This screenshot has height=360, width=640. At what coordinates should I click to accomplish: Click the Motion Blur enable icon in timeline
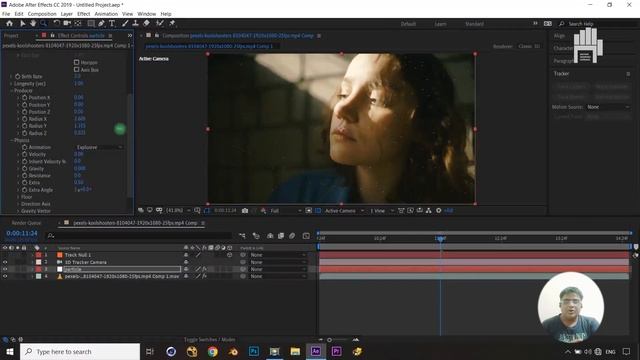pyautogui.click(x=292, y=236)
